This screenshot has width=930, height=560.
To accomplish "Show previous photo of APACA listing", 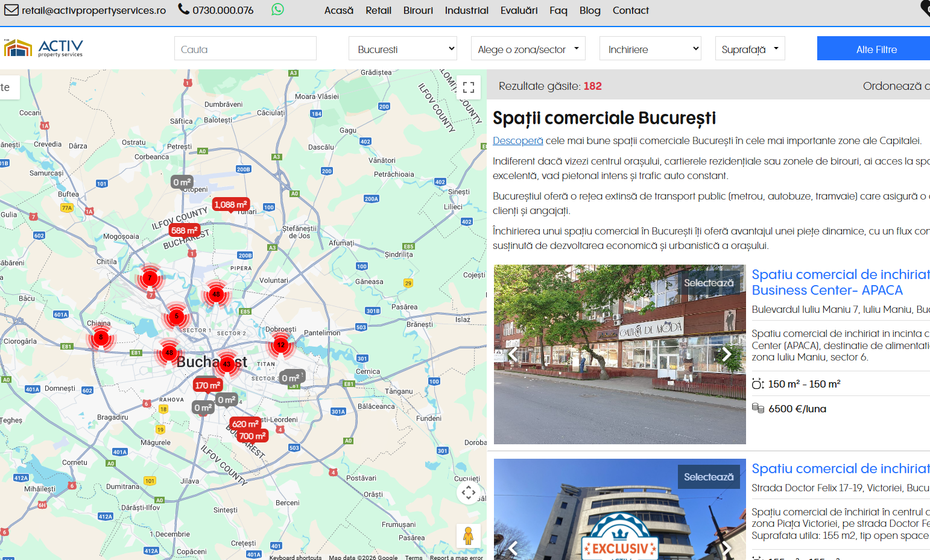I will (513, 354).
